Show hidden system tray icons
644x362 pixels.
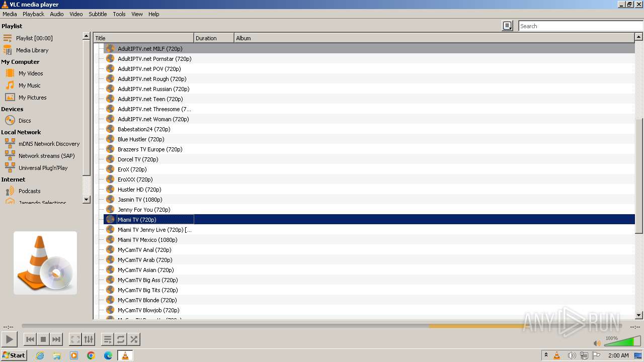[x=546, y=355]
